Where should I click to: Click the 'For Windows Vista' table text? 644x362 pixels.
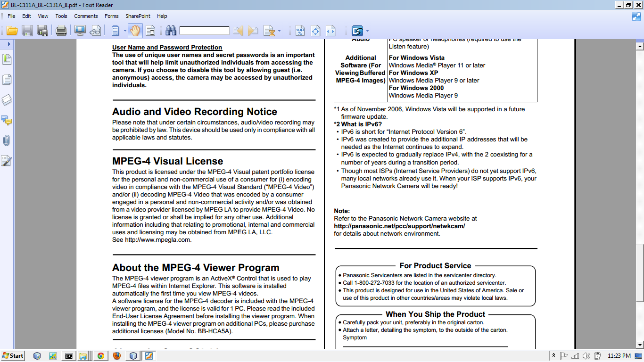pyautogui.click(x=417, y=58)
